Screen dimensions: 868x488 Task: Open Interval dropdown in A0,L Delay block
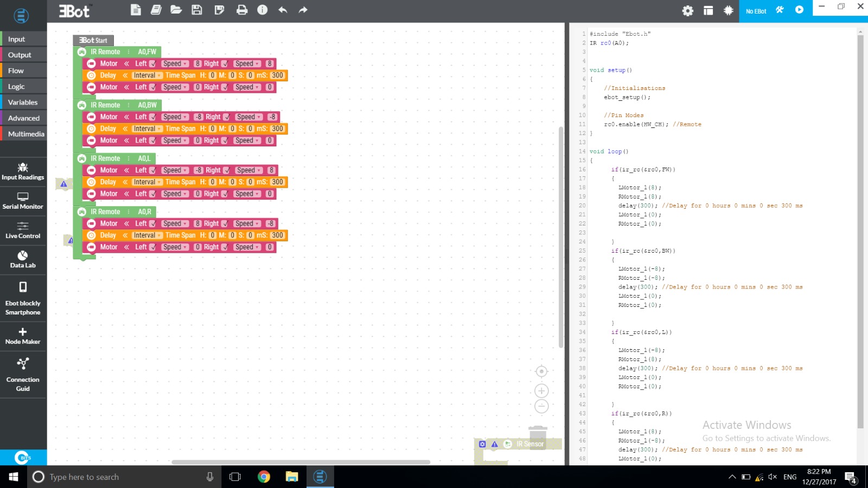coord(147,182)
